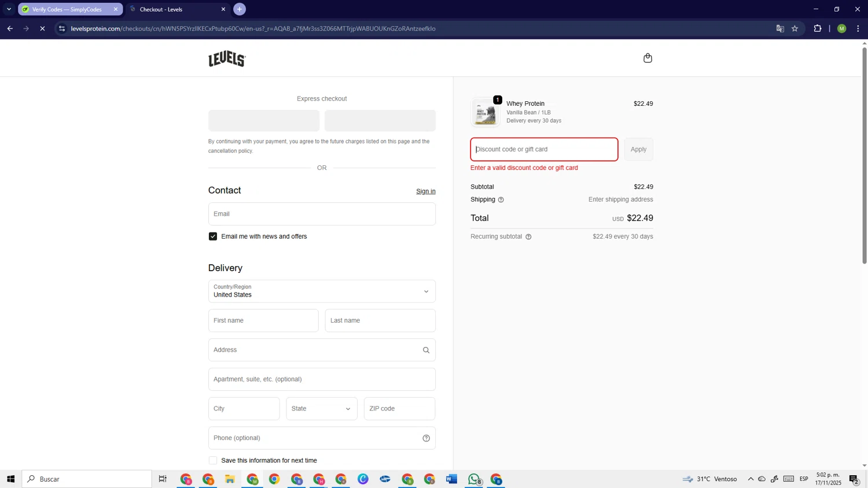
Task: Click the Sign in link
Action: pos(426,191)
